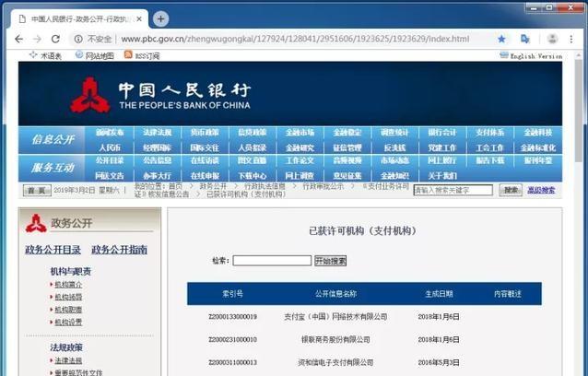Open the 网站地图 link
Image resolution: width=588 pixels, height=376 pixels.
tap(99, 56)
